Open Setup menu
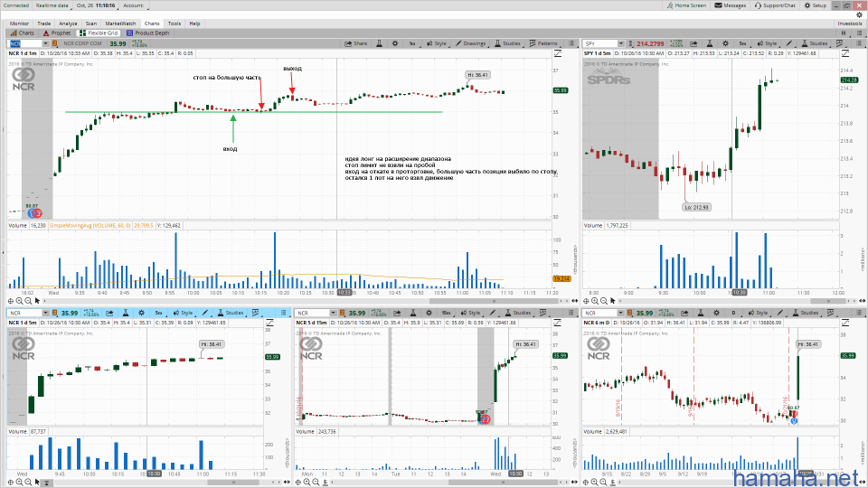This screenshot has width=868, height=488. coord(816,5)
